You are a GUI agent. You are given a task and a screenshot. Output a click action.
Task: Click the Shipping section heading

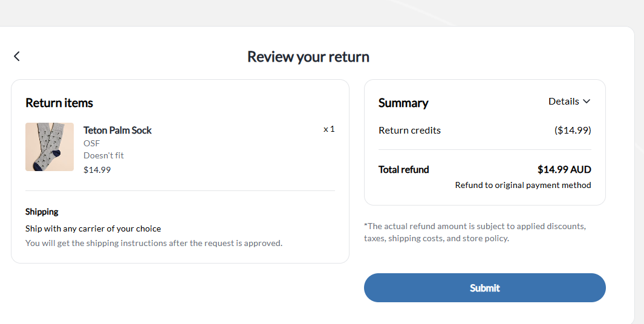pos(42,212)
